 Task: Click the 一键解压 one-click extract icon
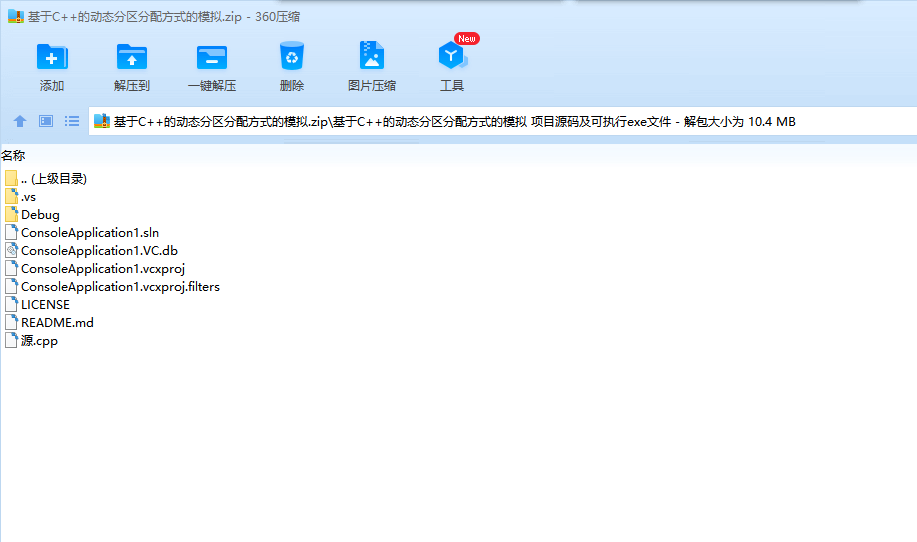(212, 57)
